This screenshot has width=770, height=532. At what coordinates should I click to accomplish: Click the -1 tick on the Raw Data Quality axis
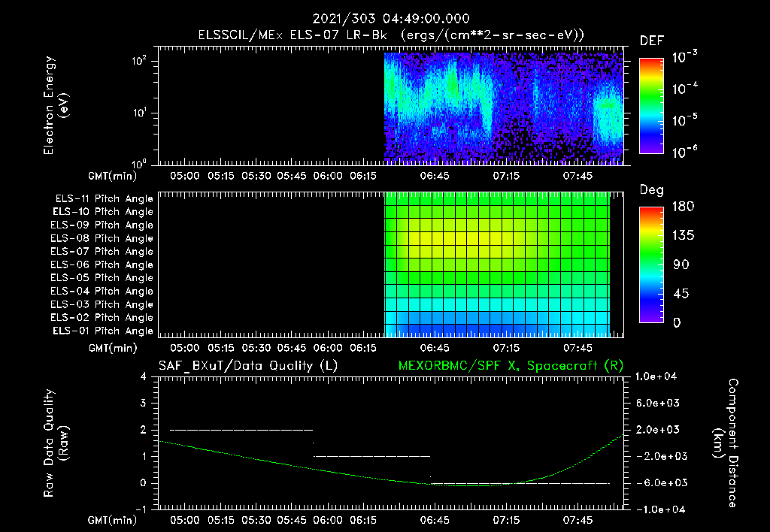pos(141,509)
